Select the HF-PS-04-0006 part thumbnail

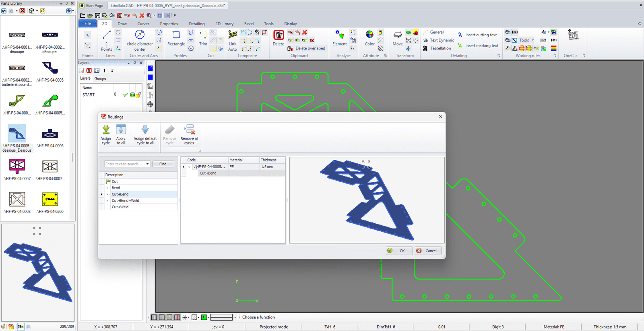(50, 135)
